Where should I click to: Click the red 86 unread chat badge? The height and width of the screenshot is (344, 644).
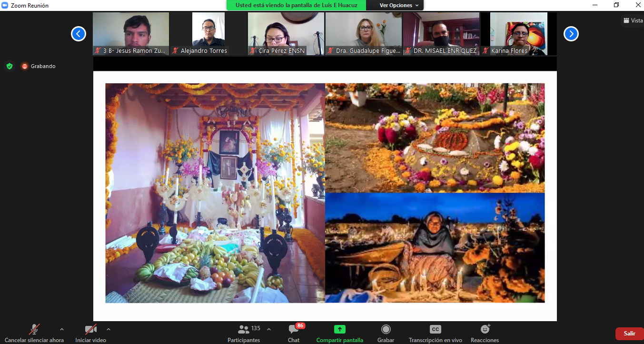coord(300,325)
